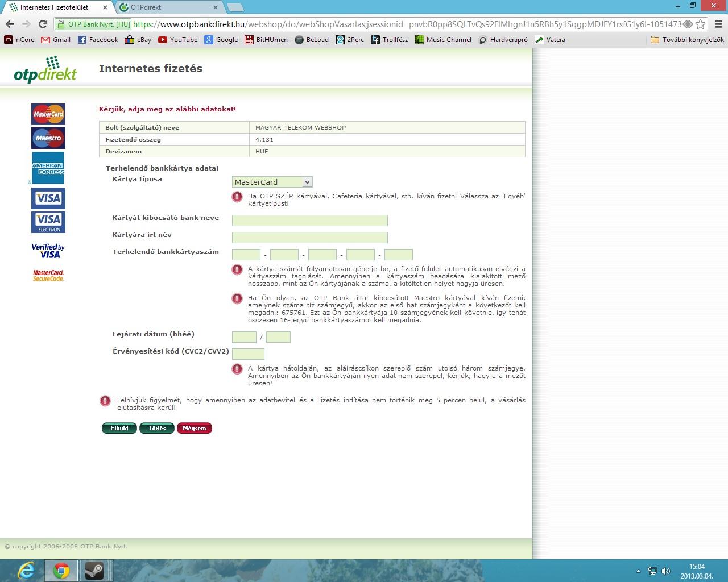Open the Chrome menu icon
This screenshot has width=728, height=582.
coord(718,24)
